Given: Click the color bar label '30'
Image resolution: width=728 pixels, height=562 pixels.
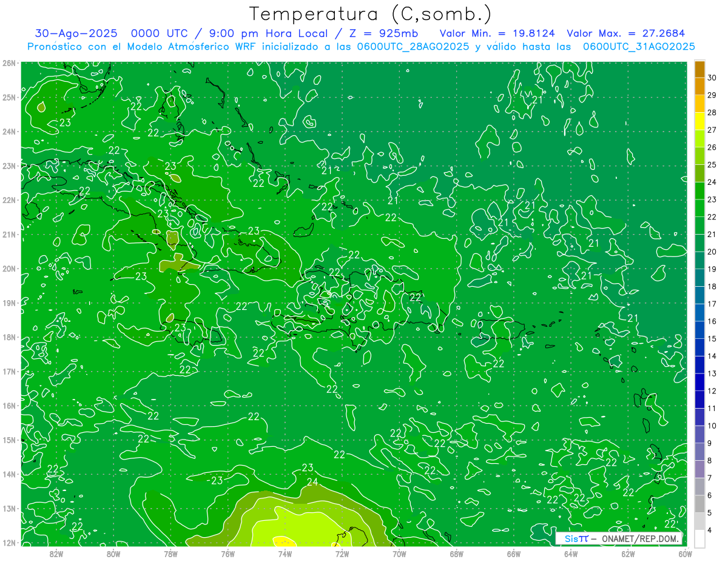Looking at the screenshot, I should [712, 78].
